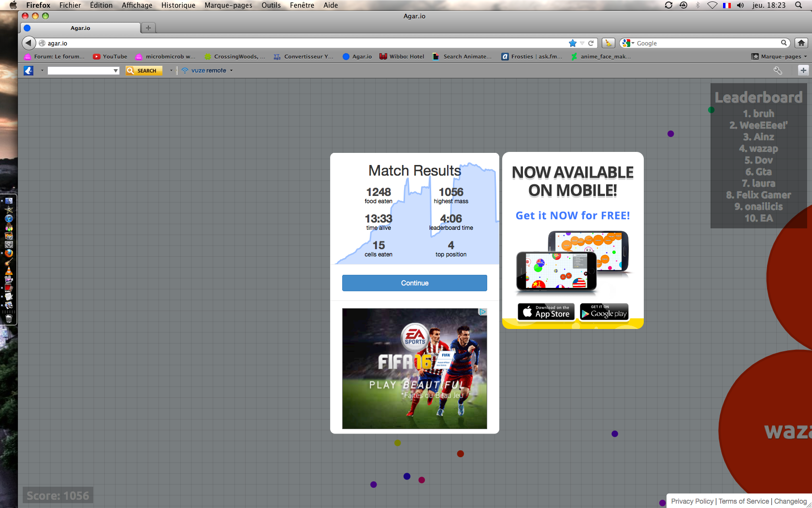Click the sync arrows icon in the menu bar

(668, 5)
